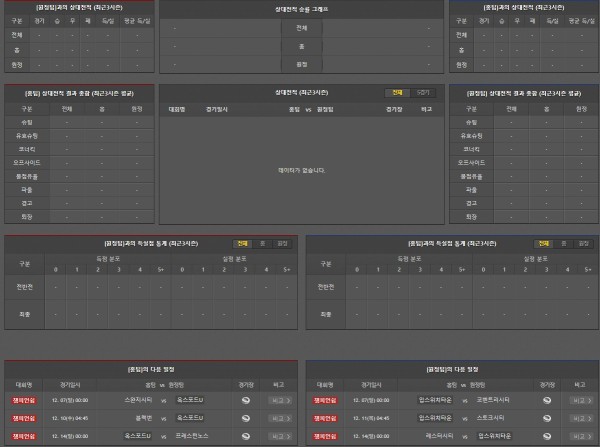This screenshot has height=447, width=600.
Task: Click the Championship badge in the Leicester City row
Action: pyautogui.click(x=322, y=436)
